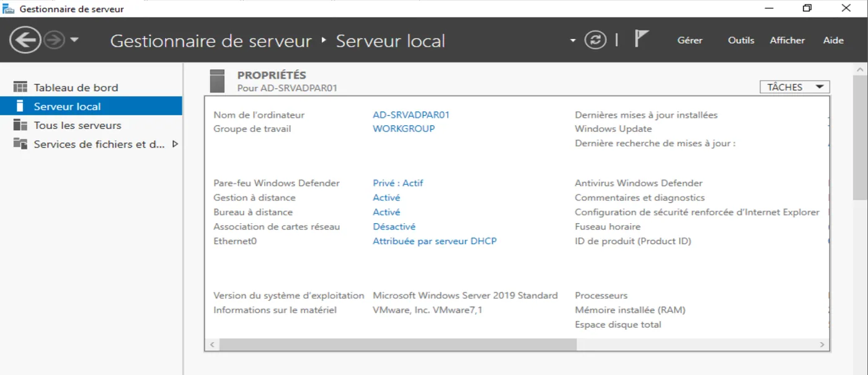Screen dimensions: 868x375
Task: Click the properties horizontal scrollbar thumb
Action: point(398,345)
